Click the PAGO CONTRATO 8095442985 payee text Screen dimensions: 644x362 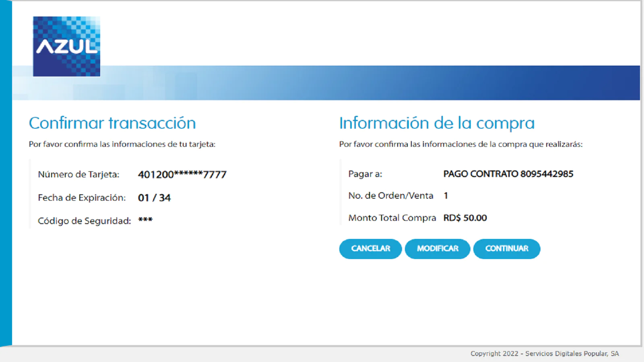click(508, 174)
